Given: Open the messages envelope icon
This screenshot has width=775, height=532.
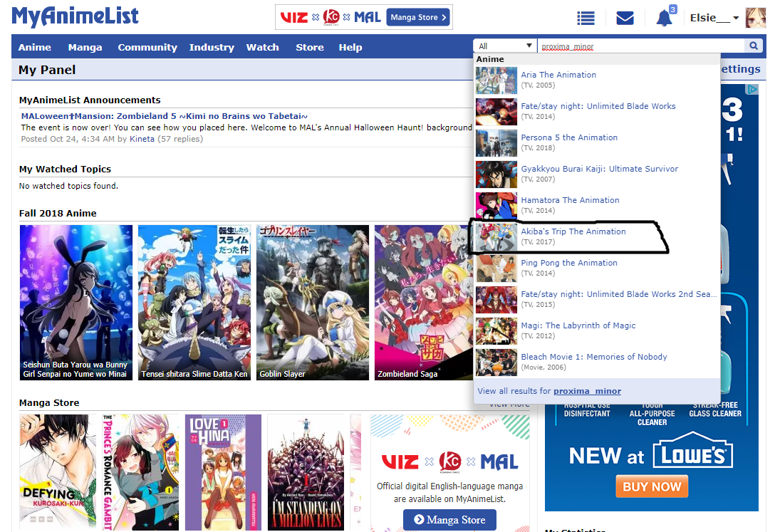Looking at the screenshot, I should [x=625, y=19].
